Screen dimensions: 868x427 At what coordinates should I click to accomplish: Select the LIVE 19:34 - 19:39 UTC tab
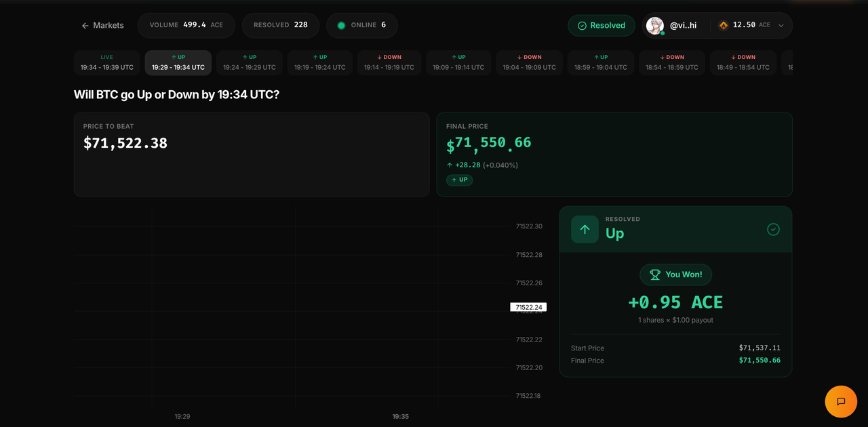point(107,62)
